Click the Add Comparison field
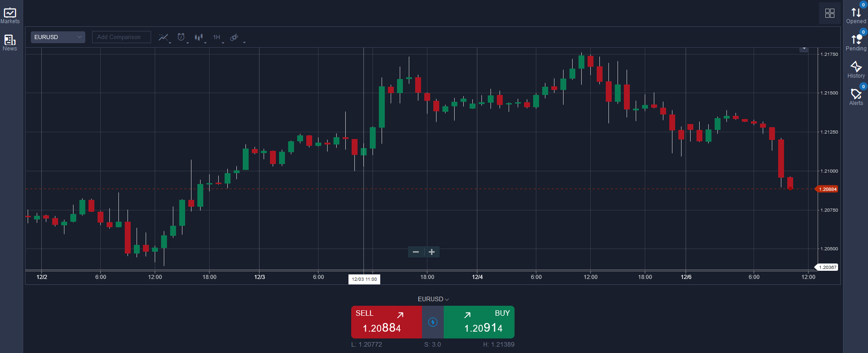 [x=122, y=37]
